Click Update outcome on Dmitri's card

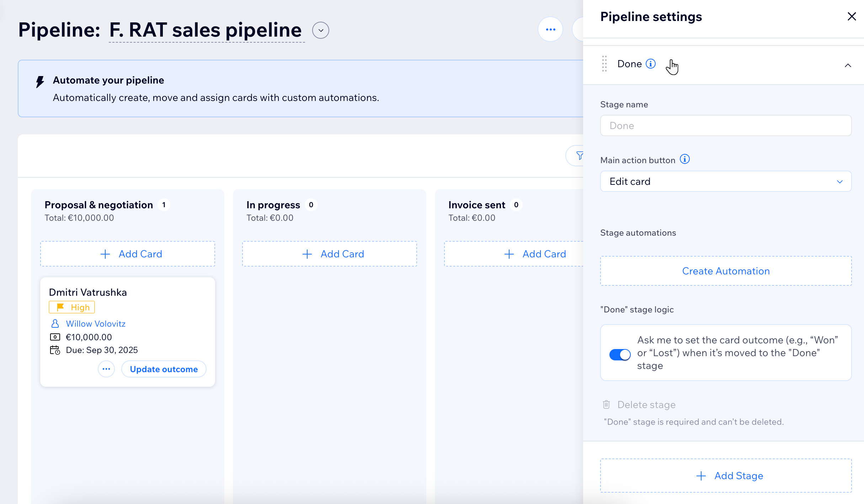tap(164, 369)
